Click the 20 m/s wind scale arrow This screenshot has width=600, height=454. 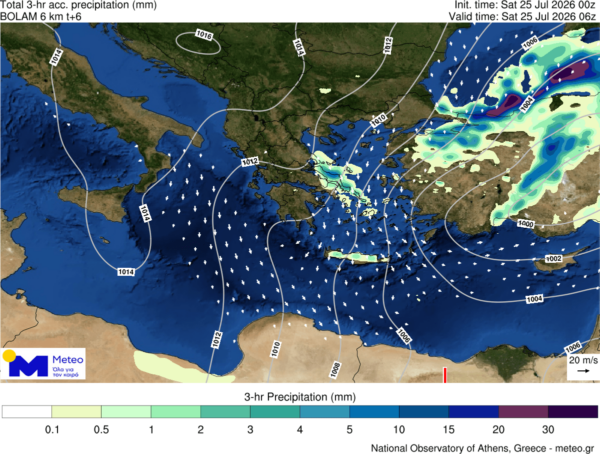tap(584, 371)
